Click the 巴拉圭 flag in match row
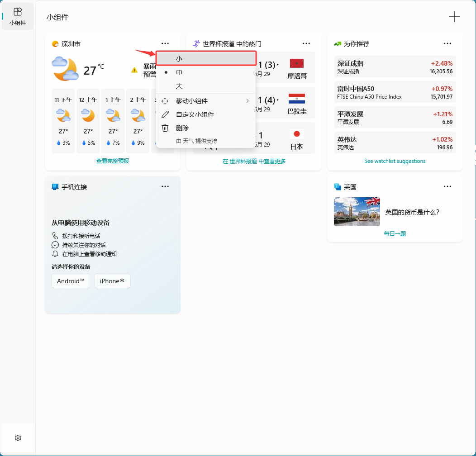 coord(296,99)
